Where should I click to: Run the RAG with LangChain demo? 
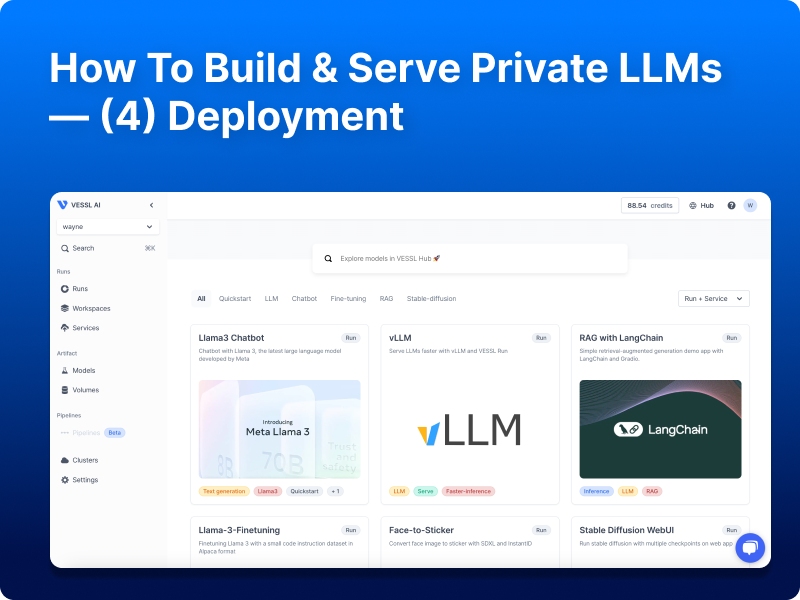[x=731, y=337]
